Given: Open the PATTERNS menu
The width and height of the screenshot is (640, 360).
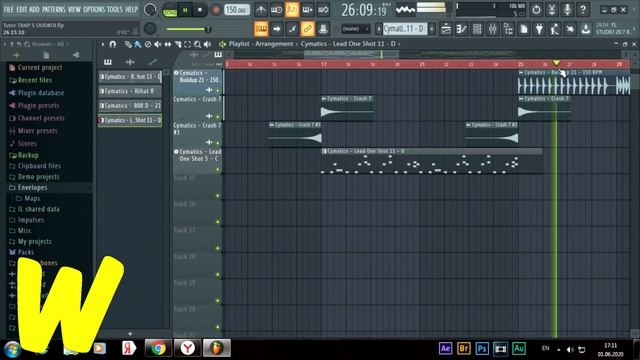Looking at the screenshot, I should pos(54,9).
